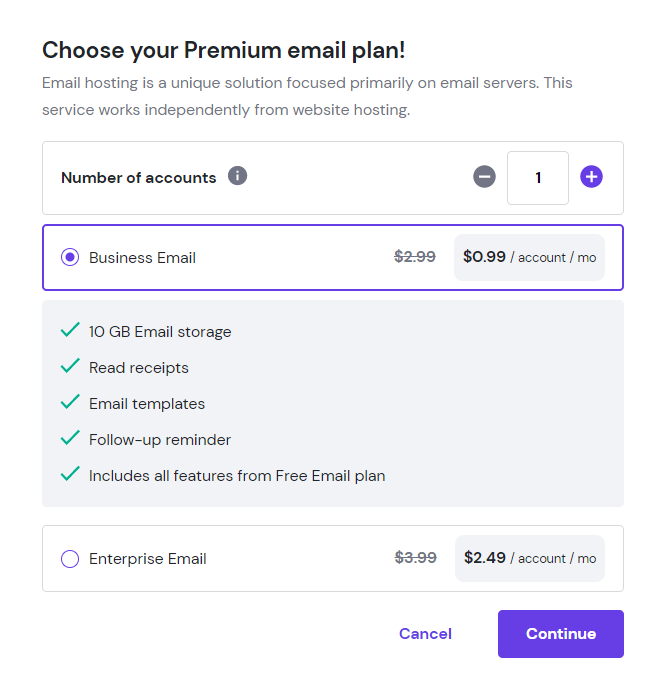Click the checkmark beside Email templates
The width and height of the screenshot is (666, 700).
(x=70, y=402)
